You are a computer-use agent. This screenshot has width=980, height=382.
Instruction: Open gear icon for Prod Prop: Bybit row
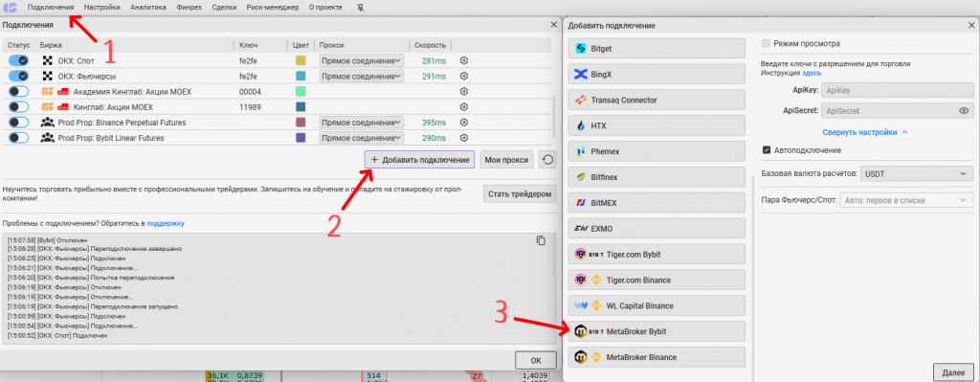pyautogui.click(x=464, y=138)
